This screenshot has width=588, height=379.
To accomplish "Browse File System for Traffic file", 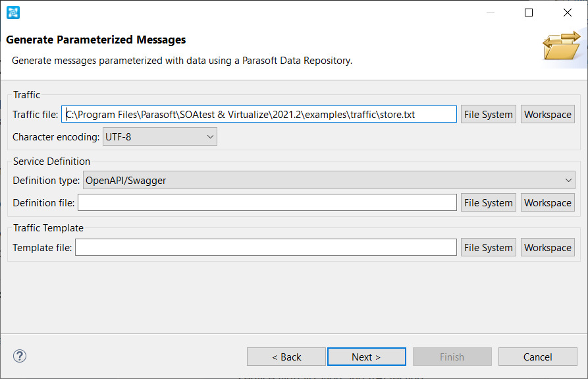I will [x=489, y=114].
